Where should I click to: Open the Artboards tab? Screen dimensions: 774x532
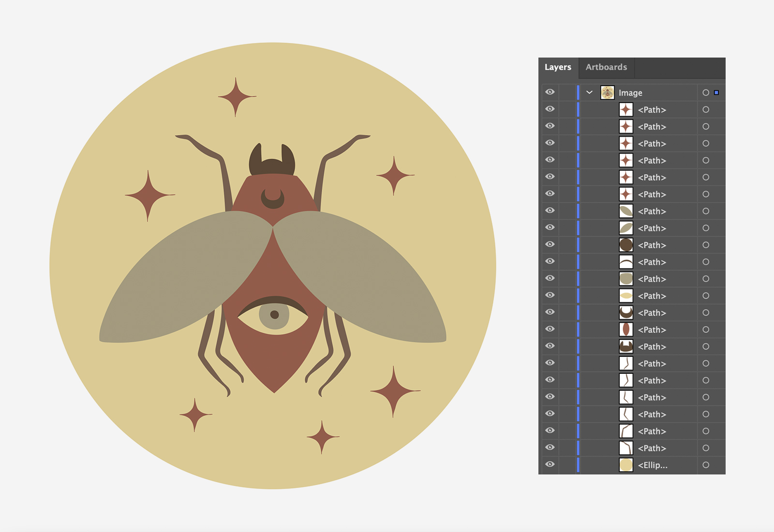606,67
